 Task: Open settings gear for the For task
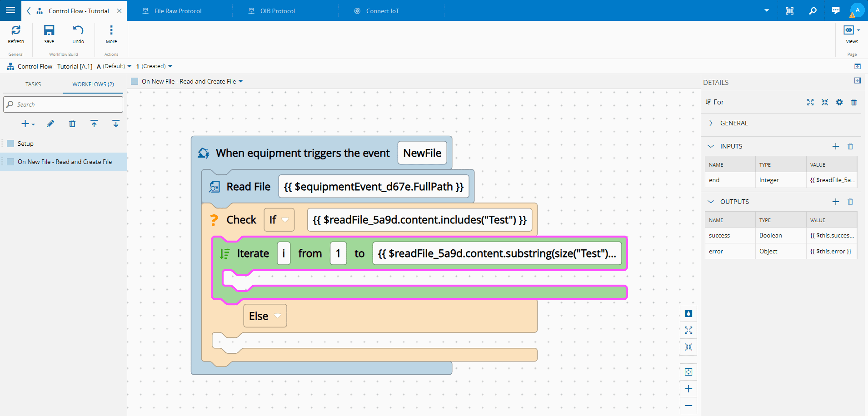point(839,102)
